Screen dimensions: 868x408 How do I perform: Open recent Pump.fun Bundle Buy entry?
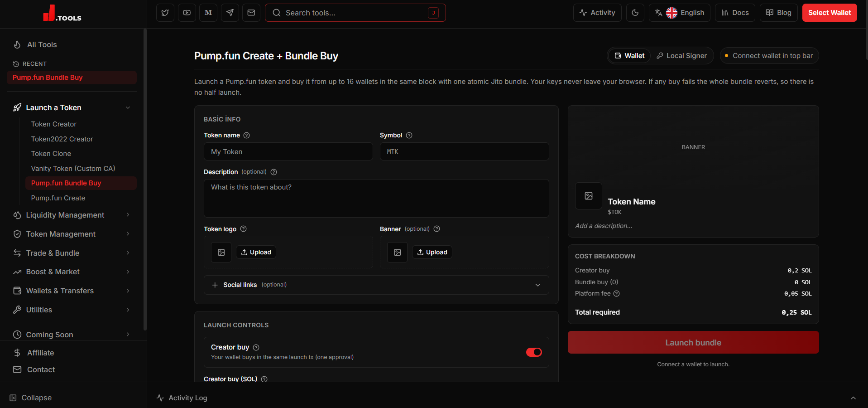(72, 78)
